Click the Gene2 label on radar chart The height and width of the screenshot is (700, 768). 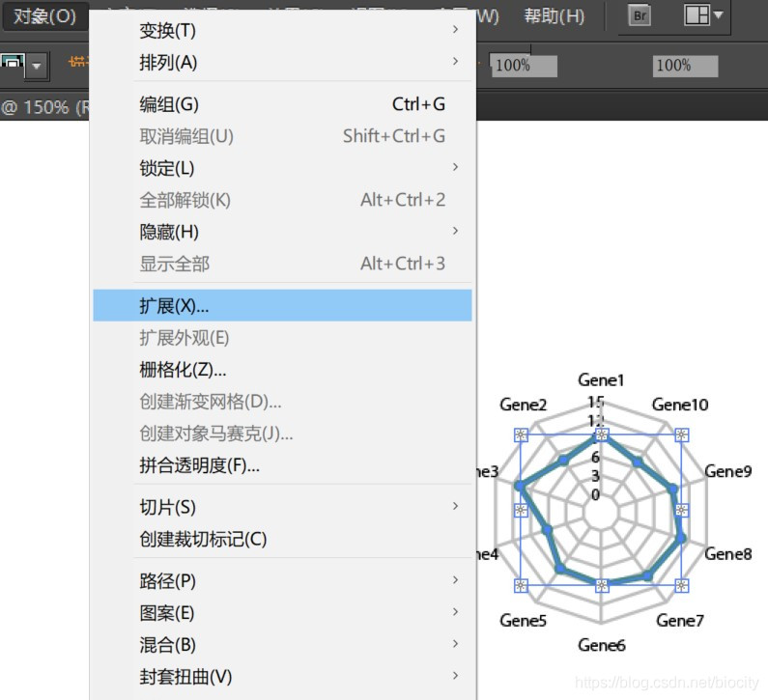523,405
